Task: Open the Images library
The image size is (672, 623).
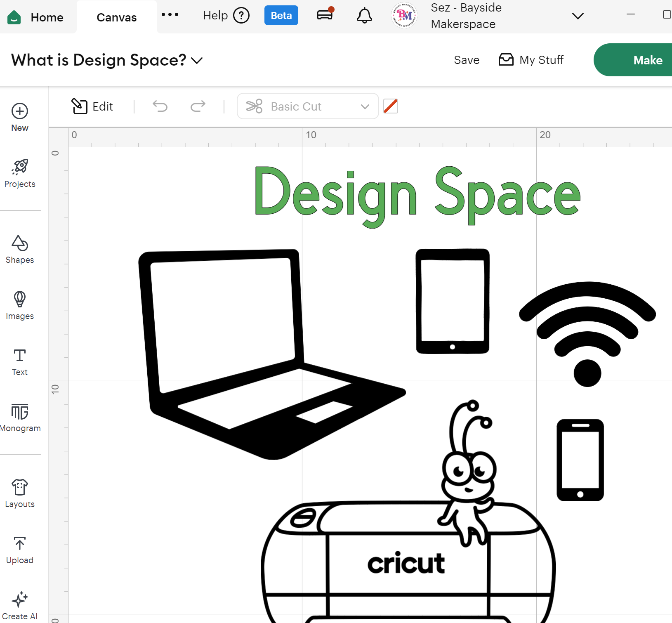Action: [x=20, y=305]
